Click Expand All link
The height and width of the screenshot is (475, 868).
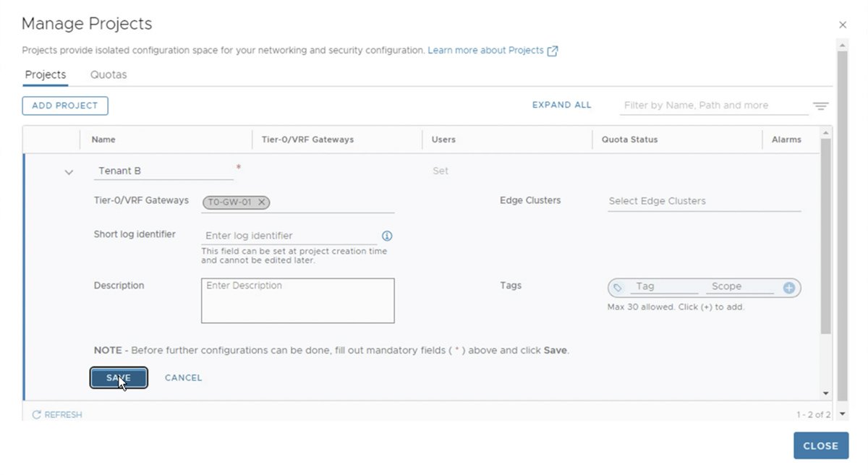561,105
